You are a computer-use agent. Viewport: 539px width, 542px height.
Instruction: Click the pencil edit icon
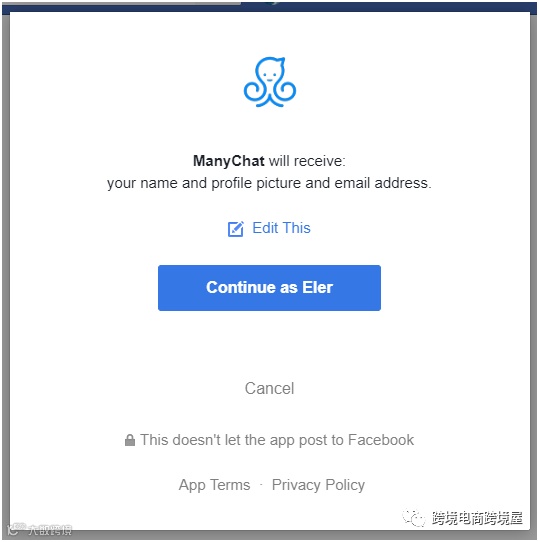point(236,228)
